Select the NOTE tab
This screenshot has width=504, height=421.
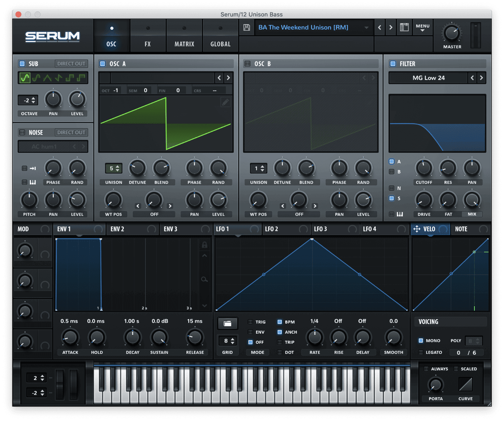(x=471, y=229)
